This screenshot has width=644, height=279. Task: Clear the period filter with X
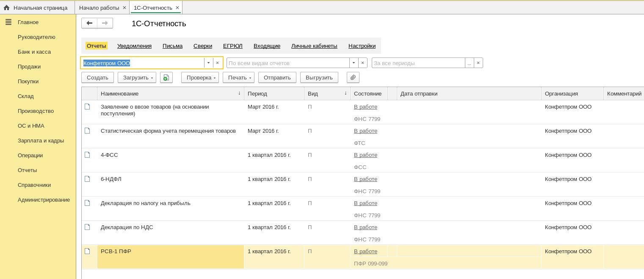pyautogui.click(x=478, y=63)
